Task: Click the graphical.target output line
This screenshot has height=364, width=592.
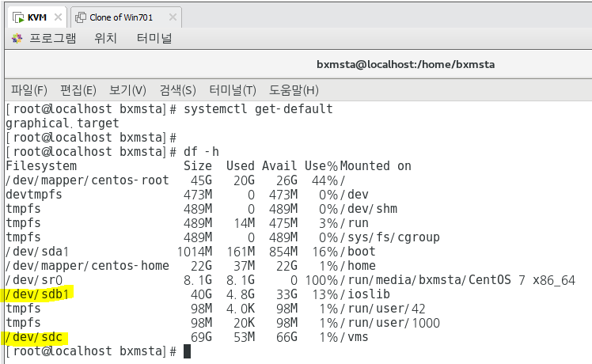Action: pos(63,123)
